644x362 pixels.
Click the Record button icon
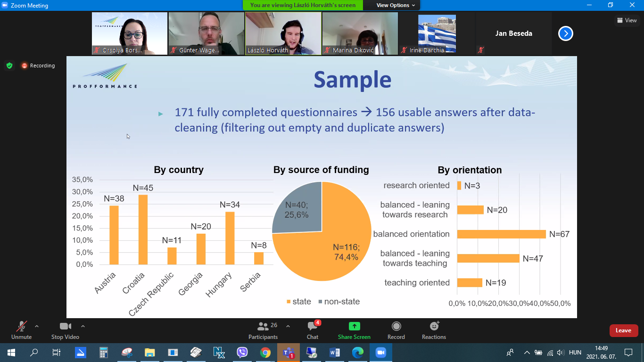point(396,327)
